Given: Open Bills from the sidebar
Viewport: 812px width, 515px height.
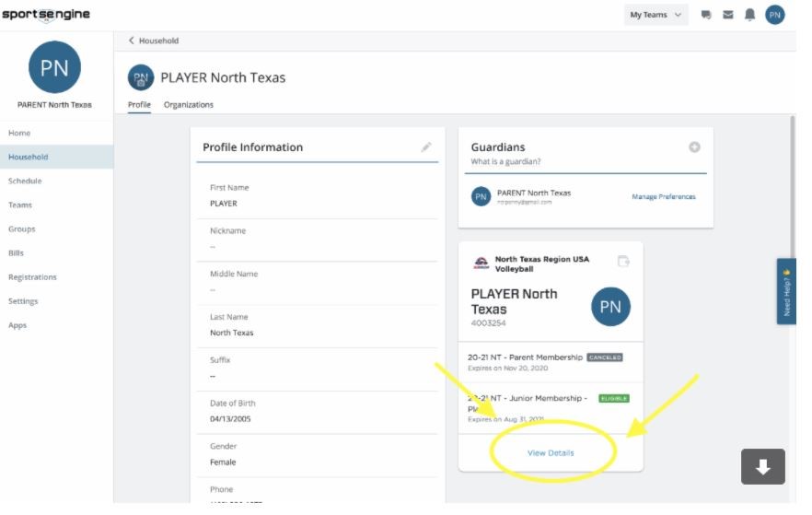Looking at the screenshot, I should click(16, 253).
